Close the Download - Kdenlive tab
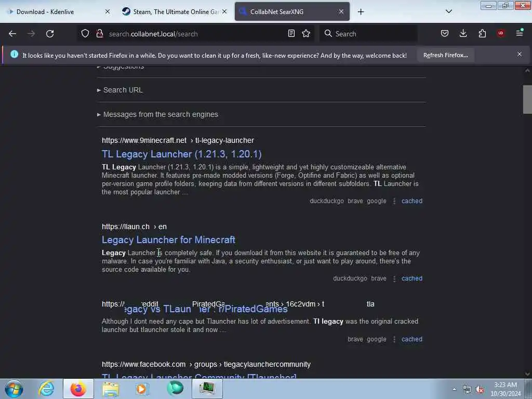532x399 pixels. (108, 11)
